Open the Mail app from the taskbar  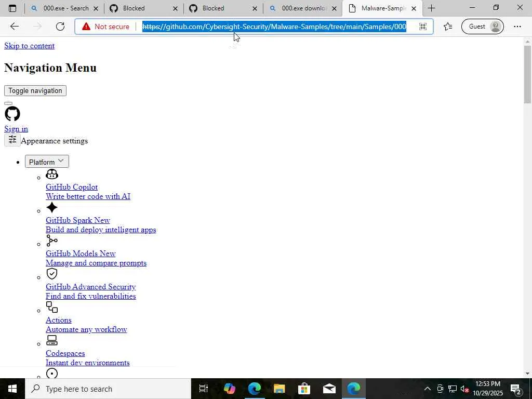tap(329, 389)
